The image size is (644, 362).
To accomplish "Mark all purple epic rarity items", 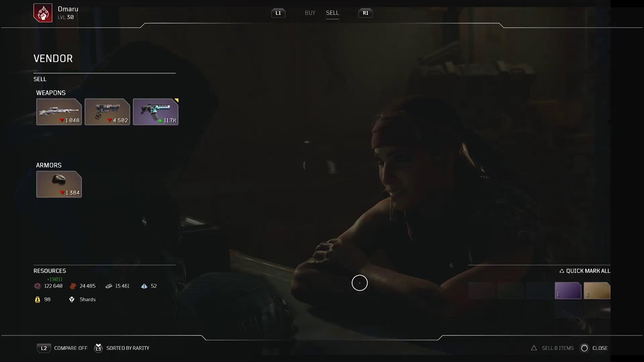I will pos(568,291).
